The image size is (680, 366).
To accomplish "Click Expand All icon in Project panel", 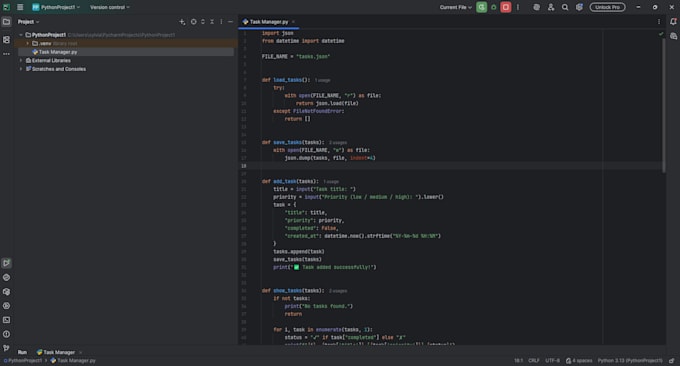I will coord(203,22).
